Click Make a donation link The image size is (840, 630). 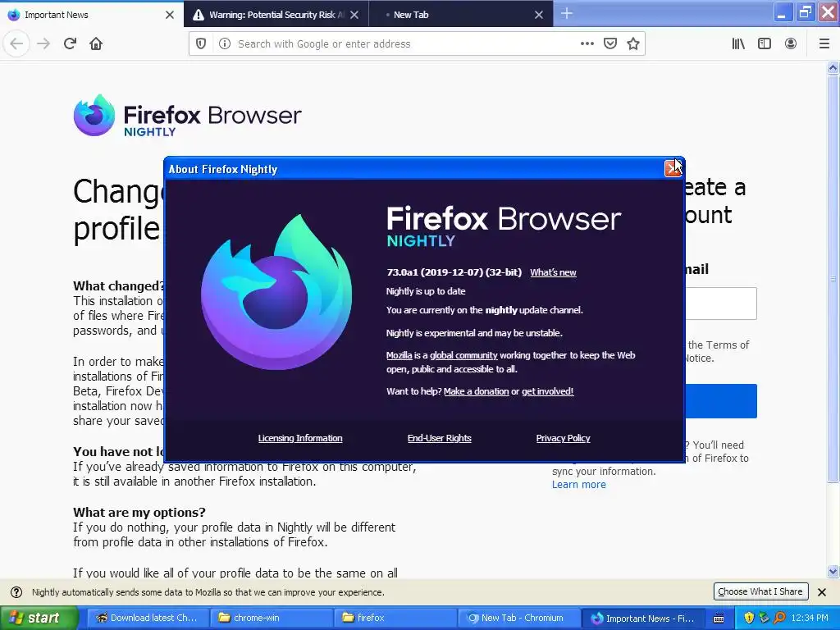click(477, 391)
